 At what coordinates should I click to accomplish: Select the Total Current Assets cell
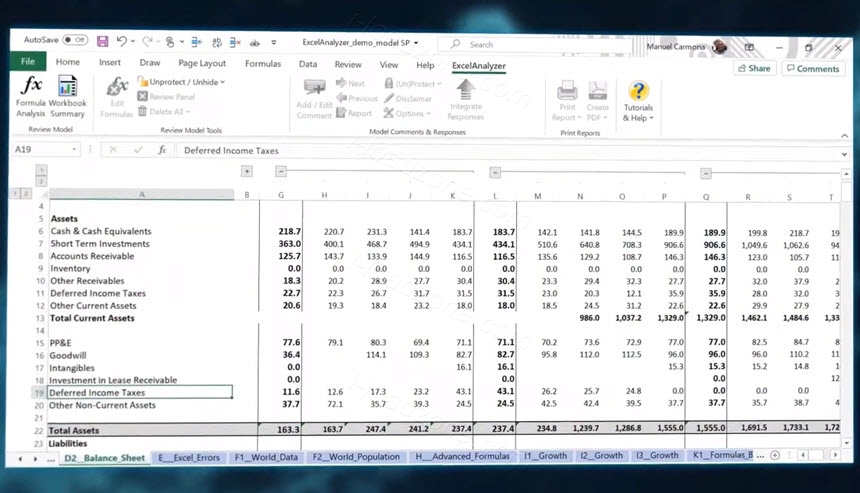[x=141, y=318]
